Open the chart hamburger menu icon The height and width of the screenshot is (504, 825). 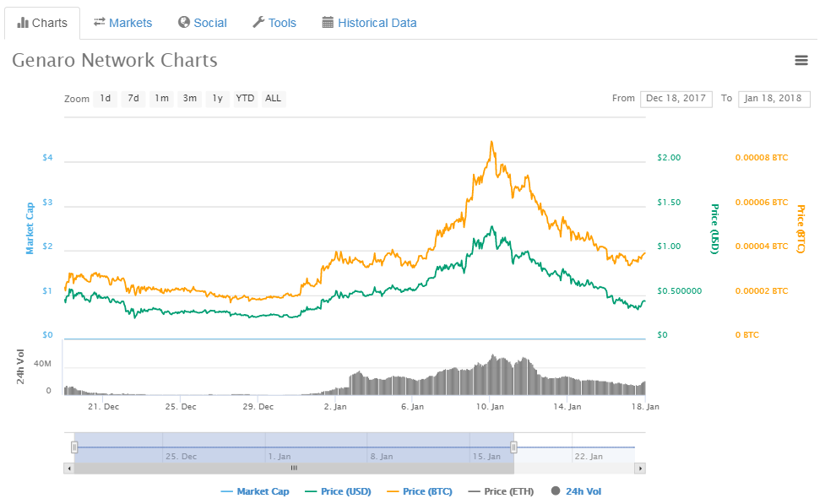(x=801, y=61)
